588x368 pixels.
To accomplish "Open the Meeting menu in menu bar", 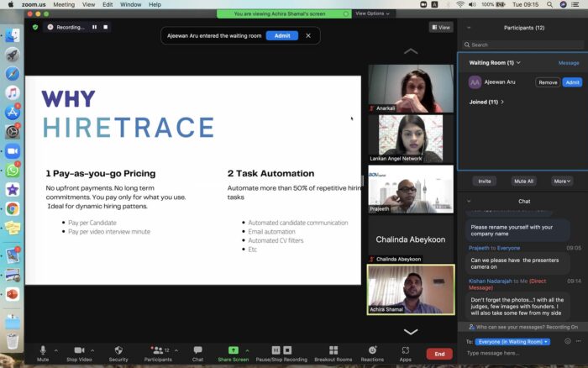I will coord(64,4).
